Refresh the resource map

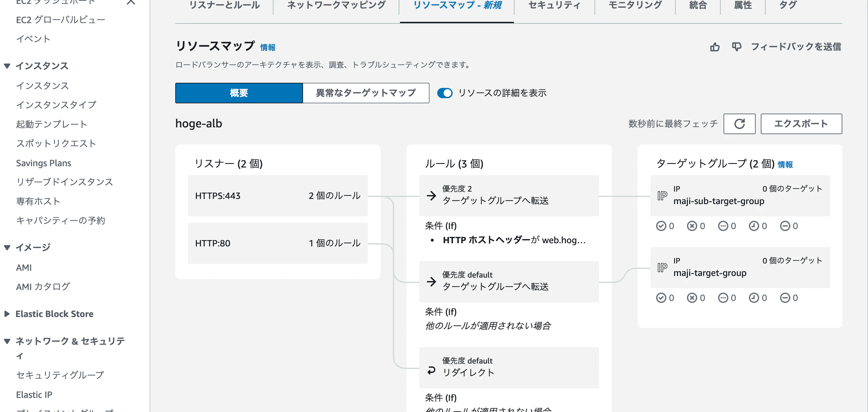pos(739,124)
